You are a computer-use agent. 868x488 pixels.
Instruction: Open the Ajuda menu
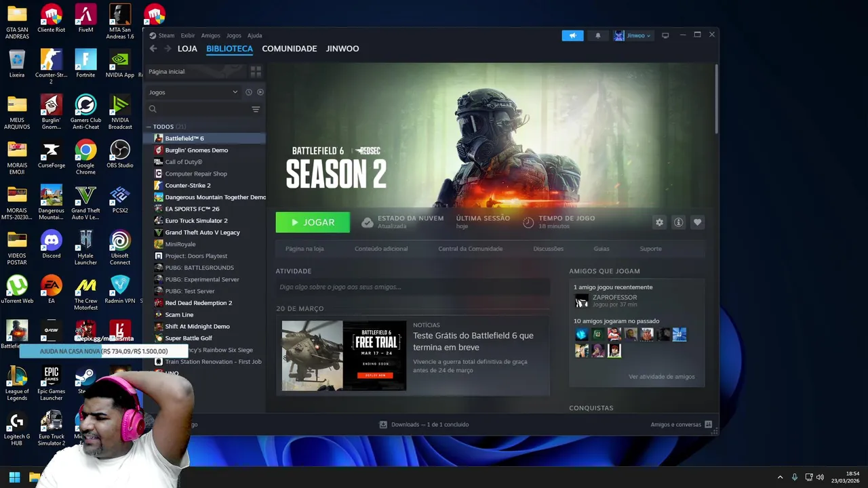click(255, 35)
